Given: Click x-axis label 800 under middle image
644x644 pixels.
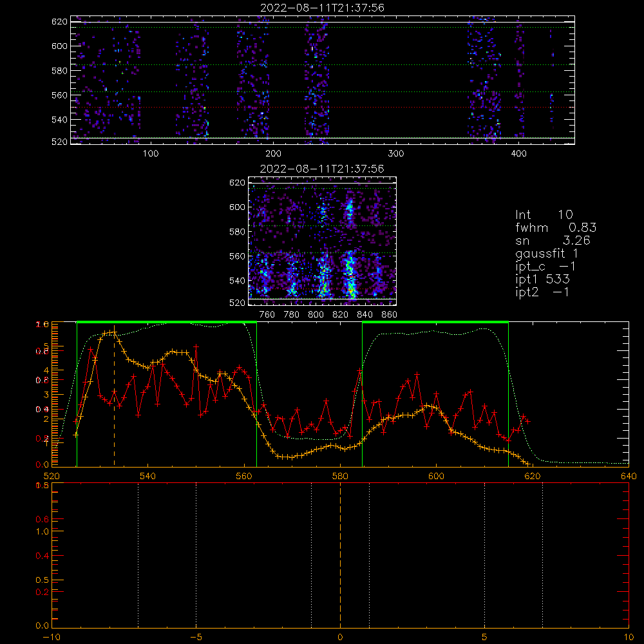Looking at the screenshot, I should (316, 315).
